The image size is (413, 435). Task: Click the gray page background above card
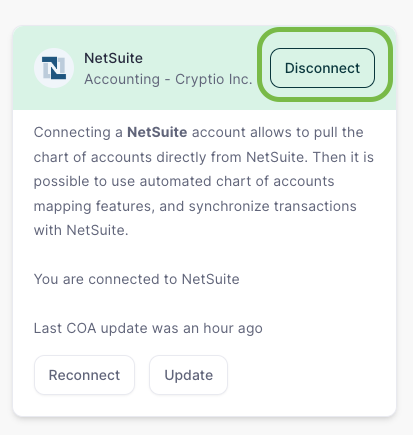point(206,12)
